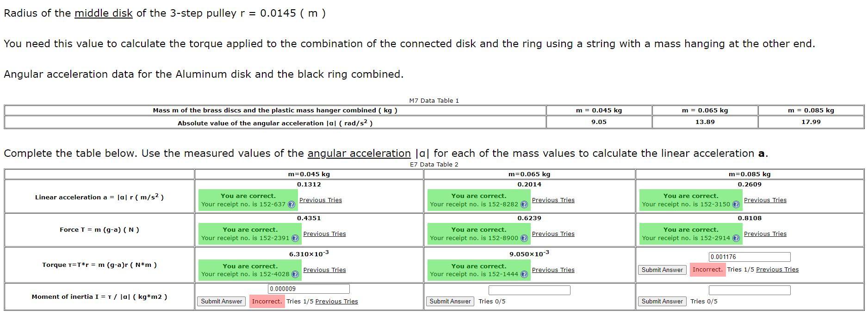Click help icon beside receipt 152-8900

(524, 238)
